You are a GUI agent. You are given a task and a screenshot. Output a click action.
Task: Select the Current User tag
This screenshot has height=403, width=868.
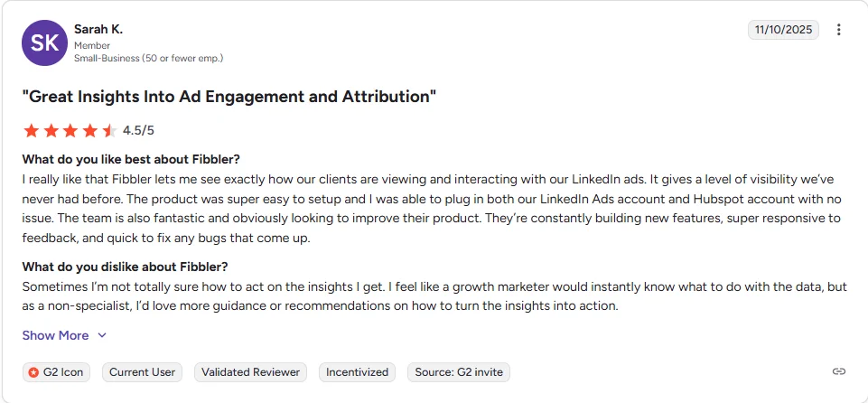(143, 371)
